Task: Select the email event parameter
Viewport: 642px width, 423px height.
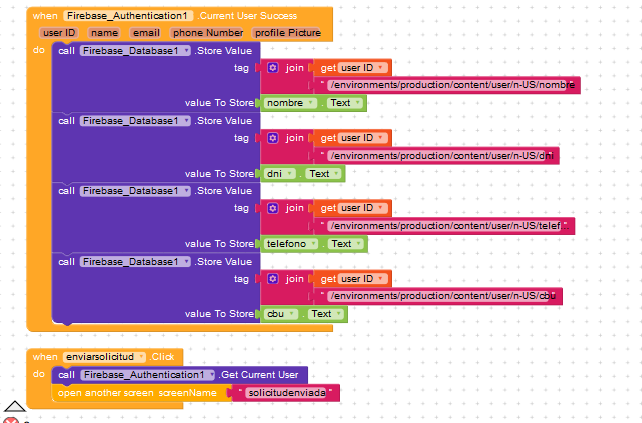Action: tap(146, 33)
